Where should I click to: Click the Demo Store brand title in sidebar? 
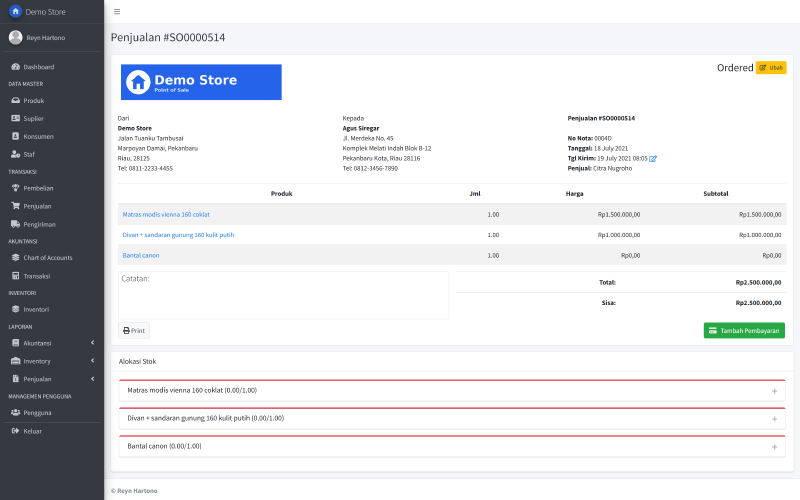(x=45, y=12)
